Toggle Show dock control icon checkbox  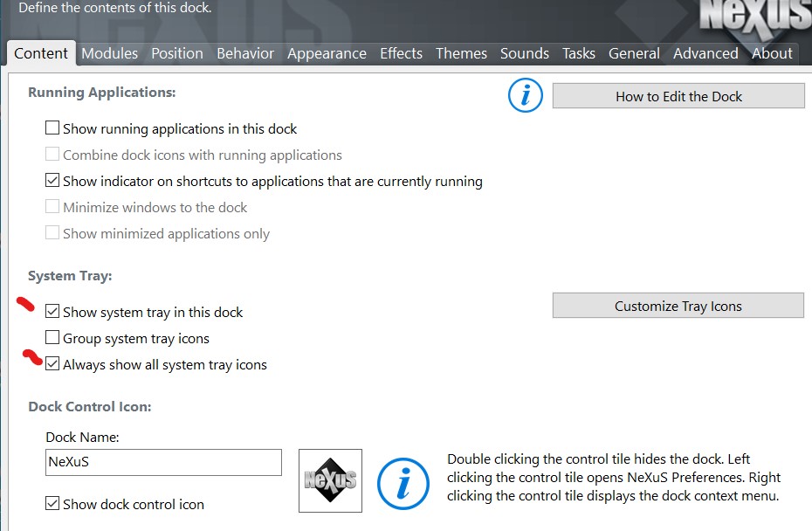coord(53,504)
